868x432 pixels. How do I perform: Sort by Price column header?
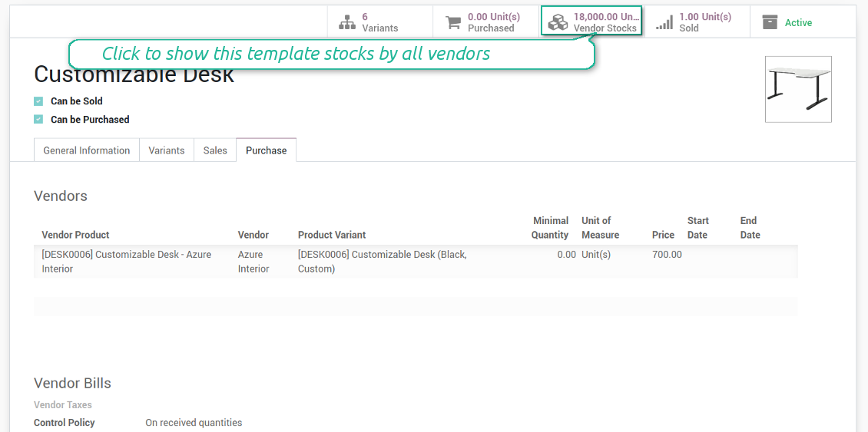663,235
